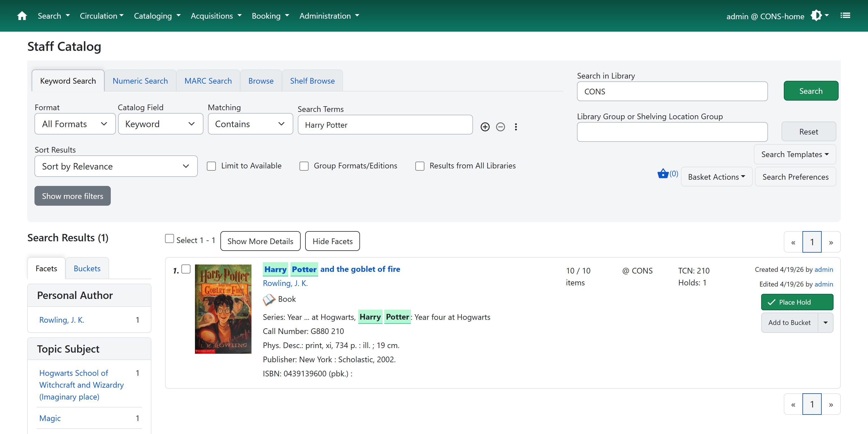Check Group Formats/Editions

pyautogui.click(x=304, y=166)
